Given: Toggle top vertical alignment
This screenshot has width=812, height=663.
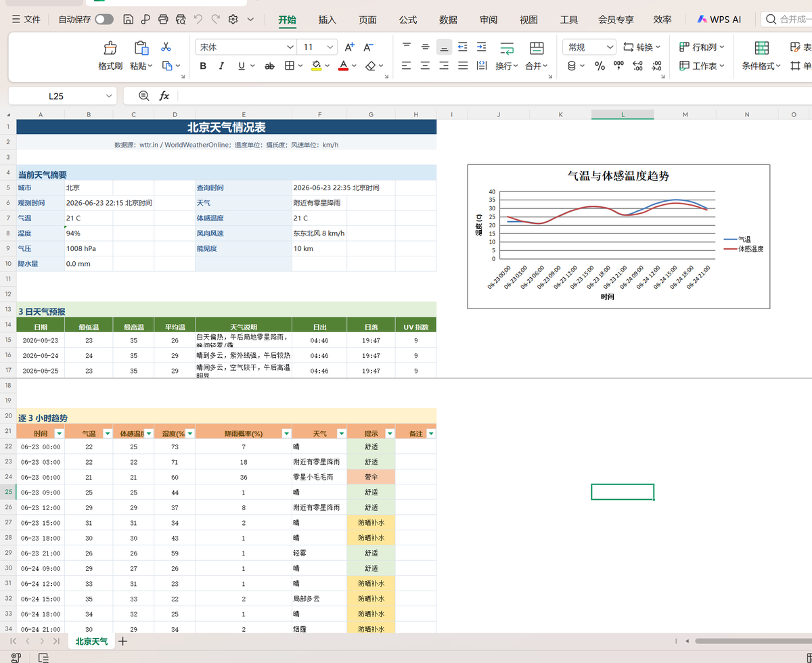Looking at the screenshot, I should coord(406,47).
